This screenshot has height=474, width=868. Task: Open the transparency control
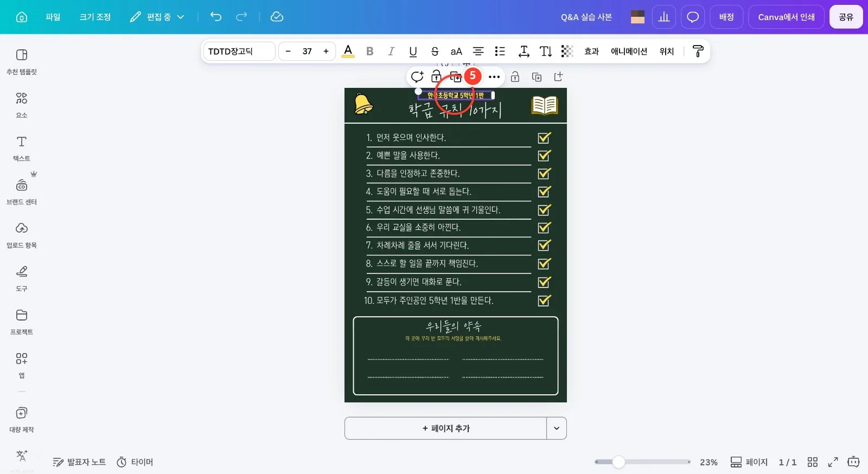(567, 51)
